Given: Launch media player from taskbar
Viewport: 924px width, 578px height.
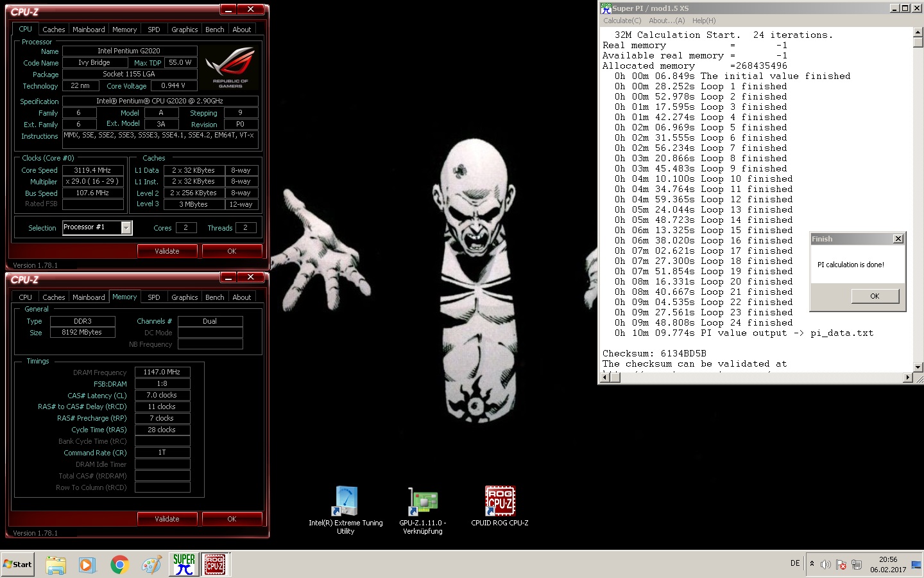Looking at the screenshot, I should point(87,565).
